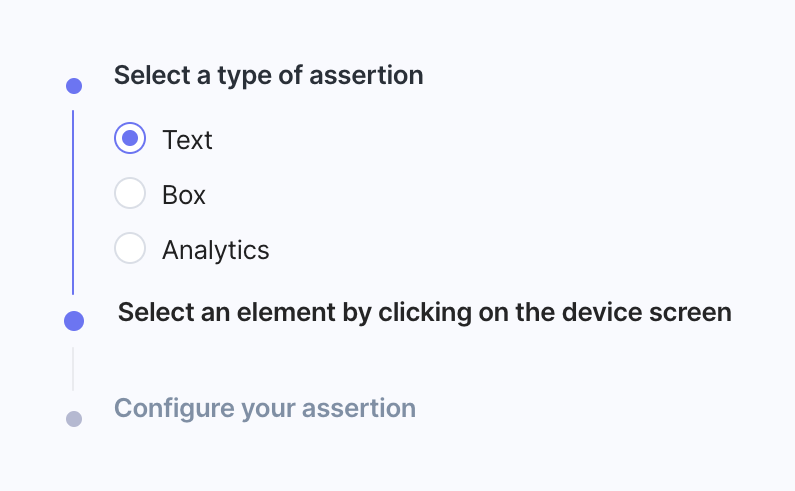
Task: Click the "Analytics" option label
Action: point(215,249)
